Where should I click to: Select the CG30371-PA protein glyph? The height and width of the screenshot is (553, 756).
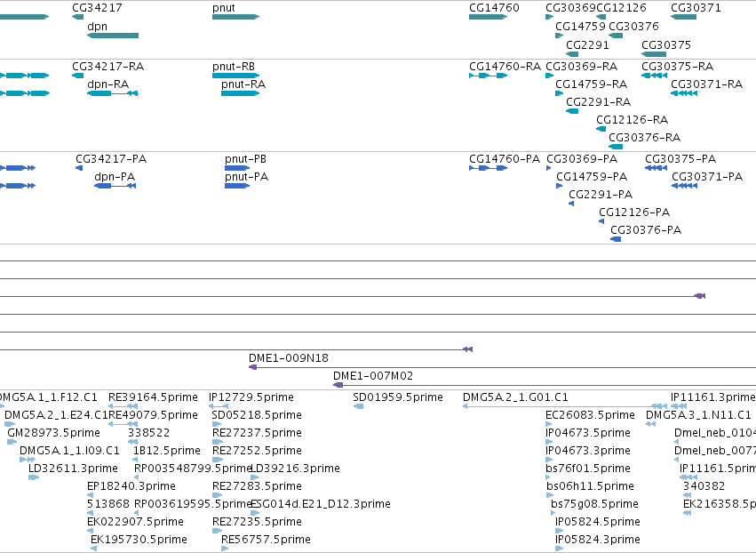pyautogui.click(x=684, y=186)
